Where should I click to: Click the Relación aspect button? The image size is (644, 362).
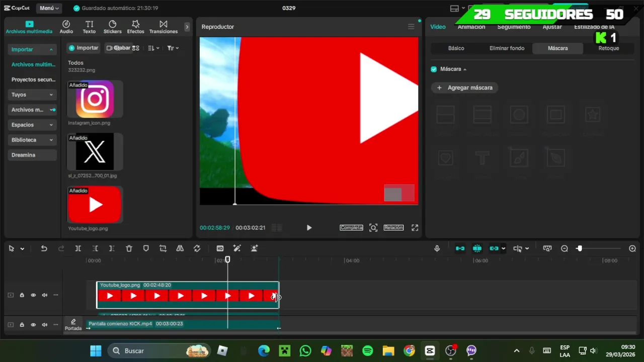[x=393, y=228]
